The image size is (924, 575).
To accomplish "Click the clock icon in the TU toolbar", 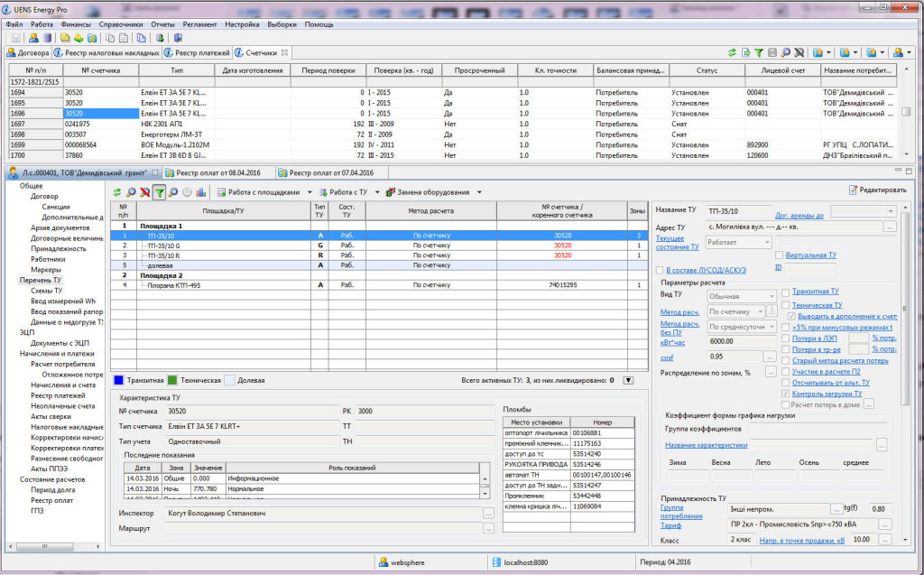I will (187, 192).
